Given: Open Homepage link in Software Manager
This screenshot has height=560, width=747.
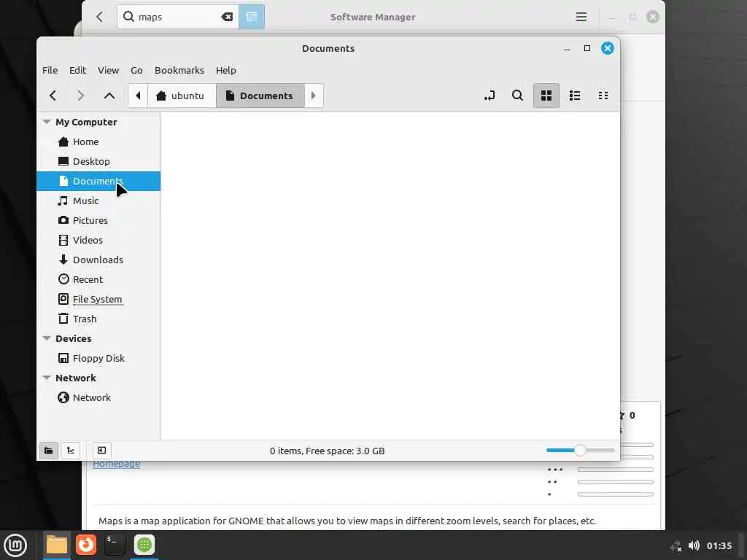Looking at the screenshot, I should click(x=116, y=464).
